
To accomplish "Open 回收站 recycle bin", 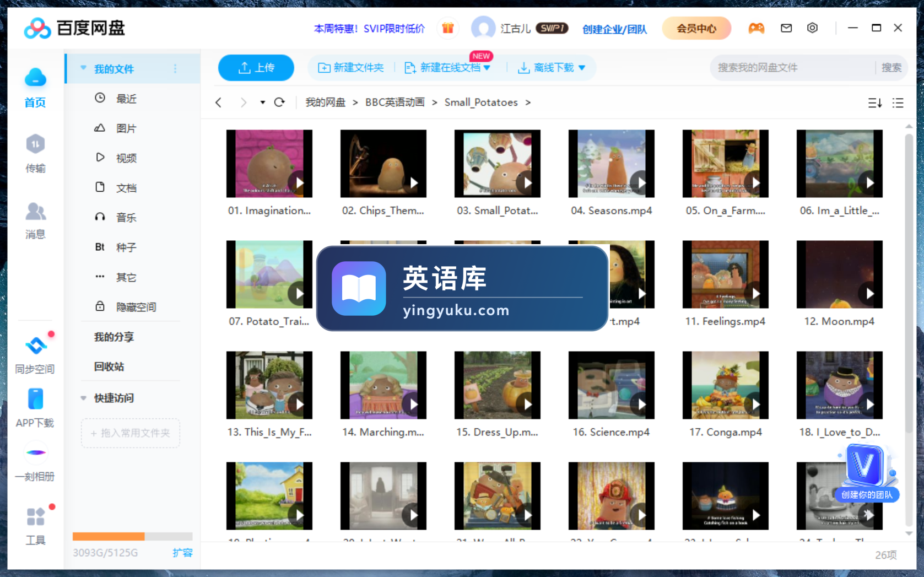I will point(109,366).
